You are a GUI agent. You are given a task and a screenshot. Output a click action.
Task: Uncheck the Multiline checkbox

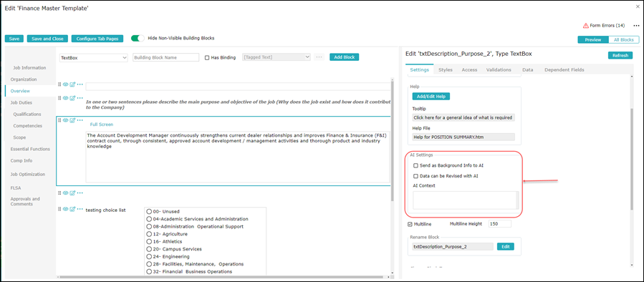[410, 224]
